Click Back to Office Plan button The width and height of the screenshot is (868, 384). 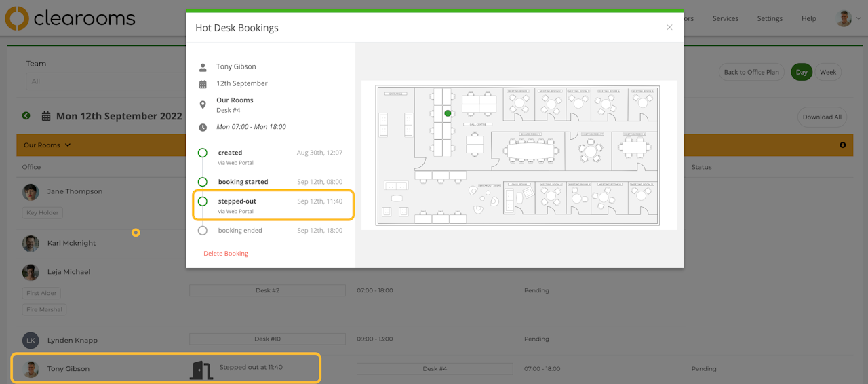pyautogui.click(x=751, y=72)
